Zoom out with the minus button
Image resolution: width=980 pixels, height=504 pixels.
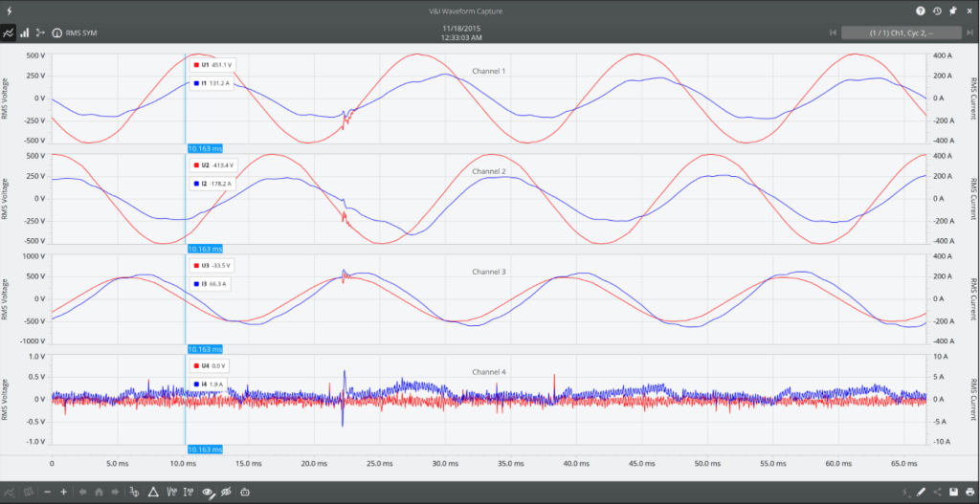48,493
